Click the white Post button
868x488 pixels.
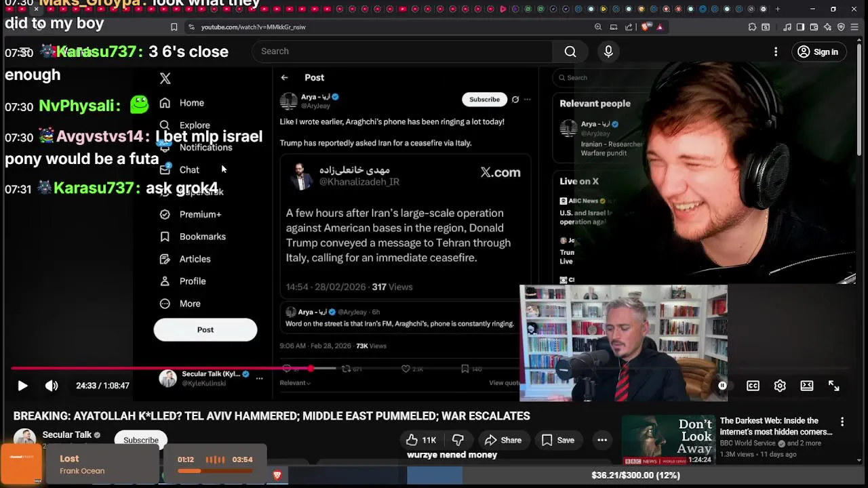click(205, 329)
